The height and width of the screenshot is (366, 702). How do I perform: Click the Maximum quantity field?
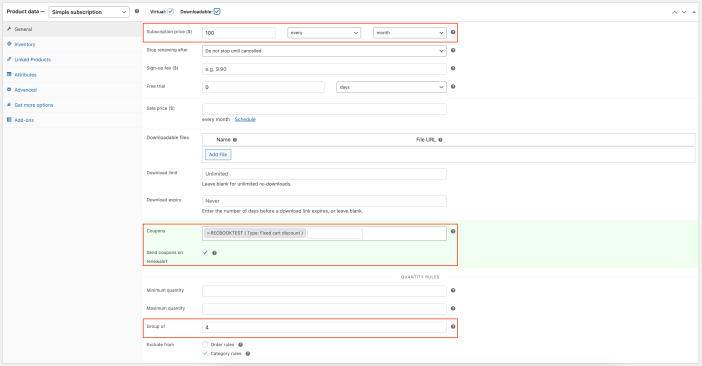point(324,309)
